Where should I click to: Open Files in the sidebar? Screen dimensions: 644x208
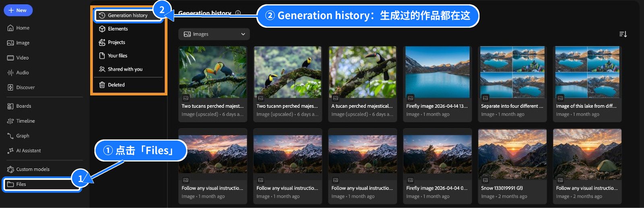click(42, 184)
